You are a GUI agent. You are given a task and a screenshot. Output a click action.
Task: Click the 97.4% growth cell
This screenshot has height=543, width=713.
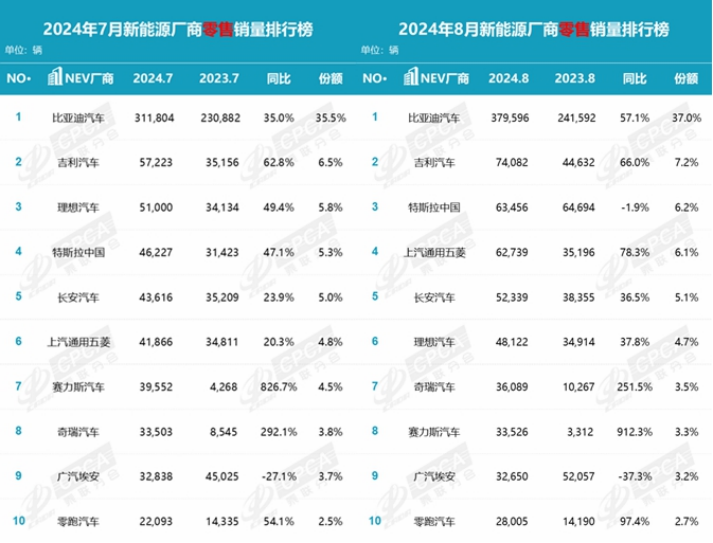pyautogui.click(x=634, y=521)
